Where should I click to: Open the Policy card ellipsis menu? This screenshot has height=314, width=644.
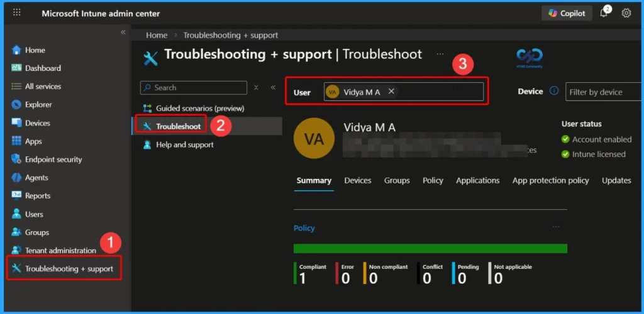pyautogui.click(x=556, y=227)
